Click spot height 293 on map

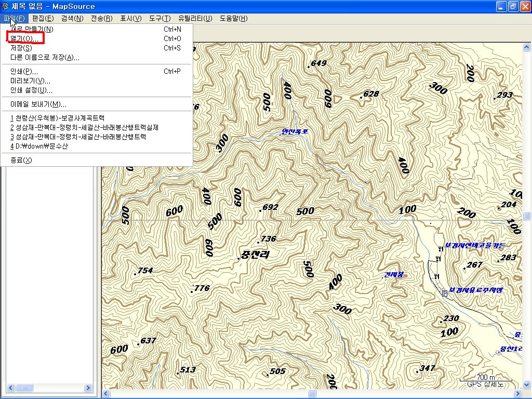[504, 95]
